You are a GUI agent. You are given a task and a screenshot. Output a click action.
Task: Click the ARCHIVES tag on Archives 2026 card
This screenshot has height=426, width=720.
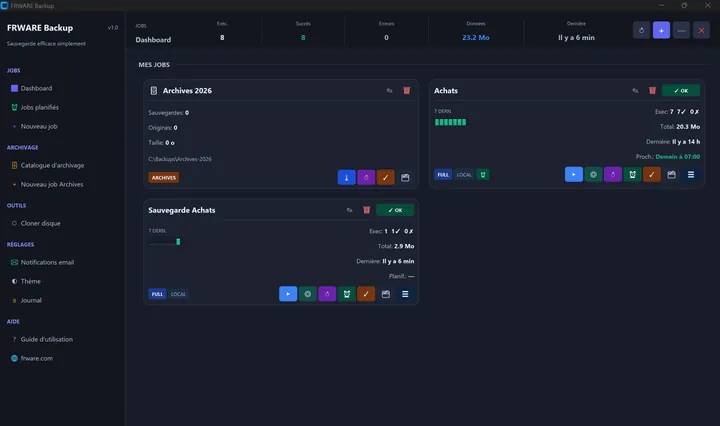(x=163, y=178)
